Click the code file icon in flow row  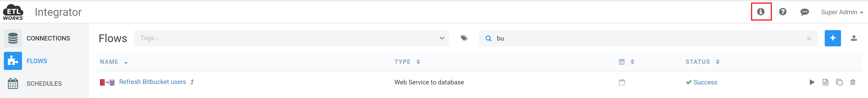[825, 82]
